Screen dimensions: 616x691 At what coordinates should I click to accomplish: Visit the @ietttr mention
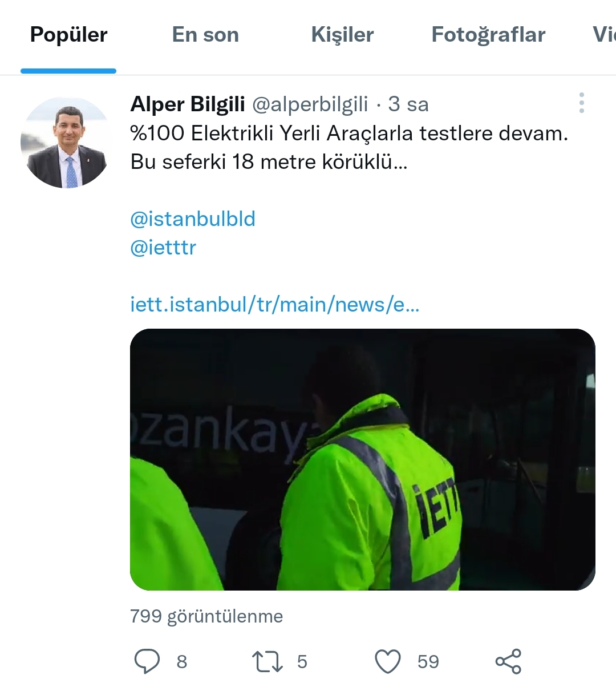pos(163,248)
